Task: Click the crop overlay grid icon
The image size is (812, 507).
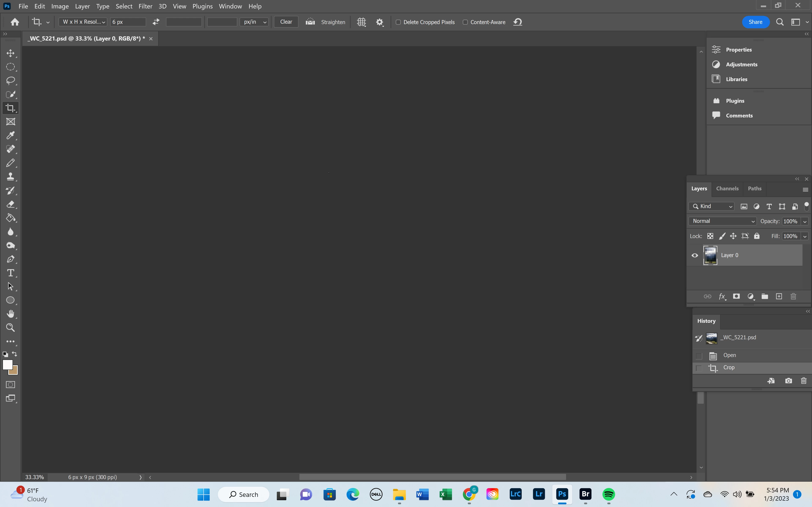Action: [x=361, y=22]
